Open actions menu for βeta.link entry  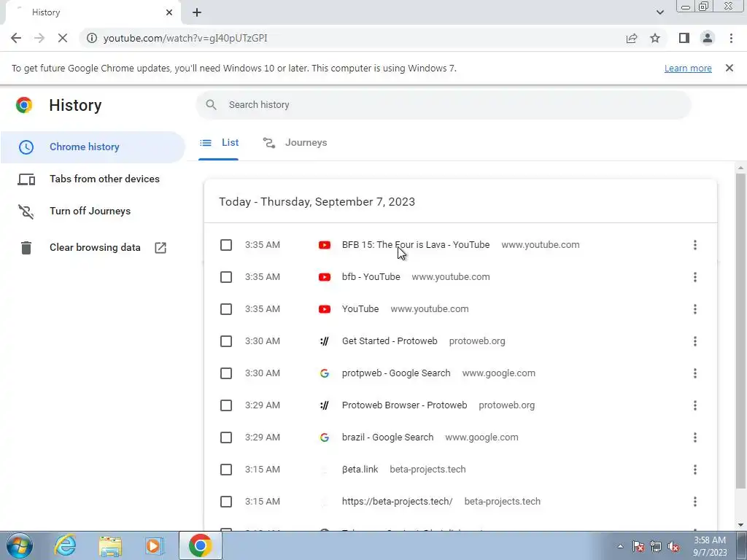click(x=695, y=470)
